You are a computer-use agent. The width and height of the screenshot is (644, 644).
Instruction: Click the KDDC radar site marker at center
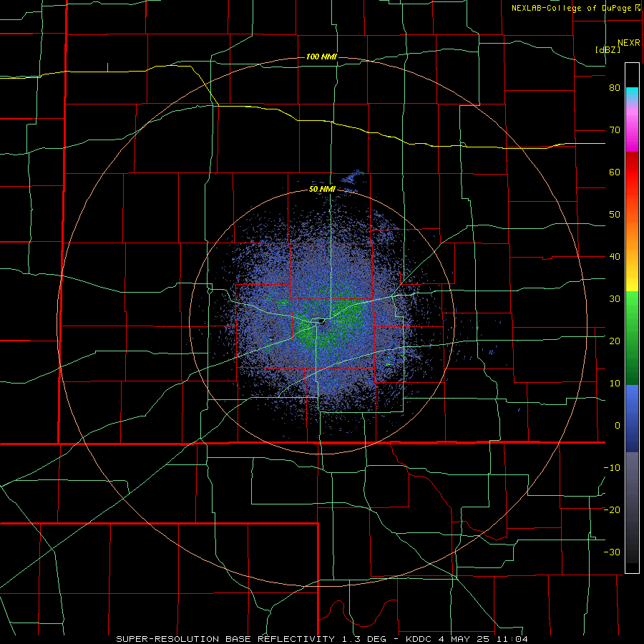[321, 321]
